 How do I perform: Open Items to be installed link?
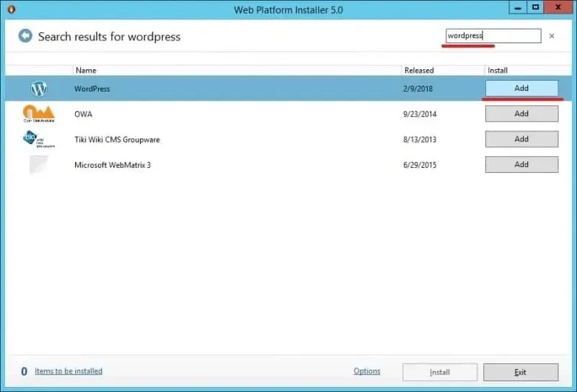coord(69,371)
